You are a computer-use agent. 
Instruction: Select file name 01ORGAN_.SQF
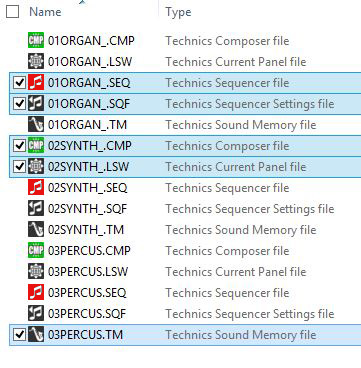pyautogui.click(x=89, y=104)
